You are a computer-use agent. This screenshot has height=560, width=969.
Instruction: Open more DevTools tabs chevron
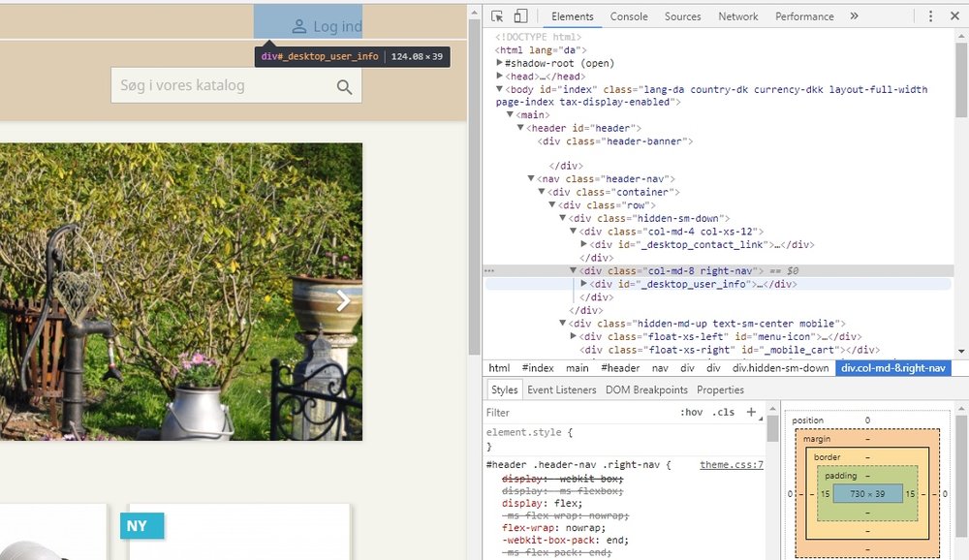point(854,16)
